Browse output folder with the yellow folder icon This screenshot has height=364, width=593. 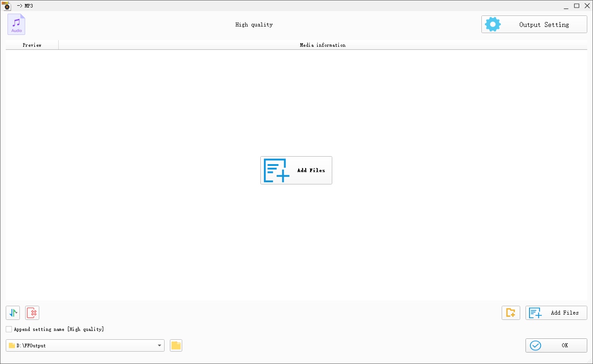pos(176,345)
